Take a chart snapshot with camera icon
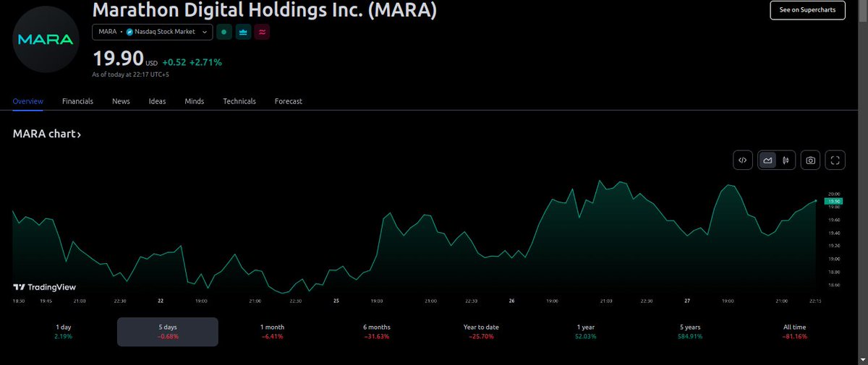 pyautogui.click(x=811, y=160)
